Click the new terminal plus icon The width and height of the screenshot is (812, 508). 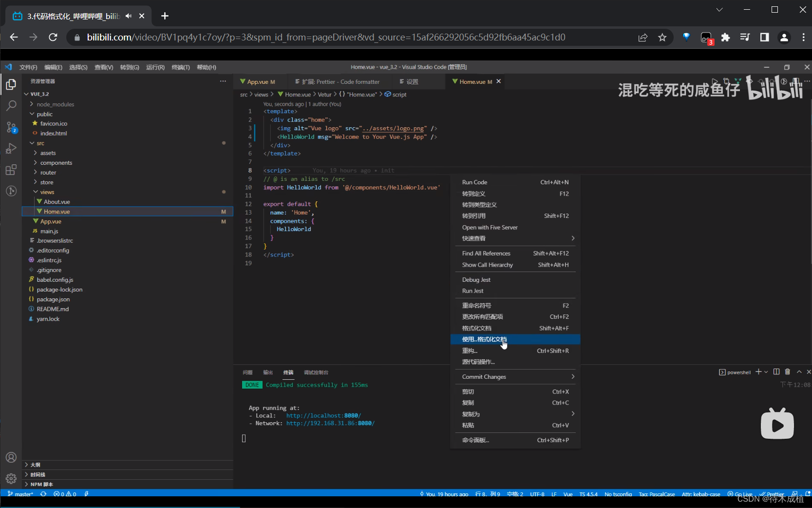click(x=758, y=372)
